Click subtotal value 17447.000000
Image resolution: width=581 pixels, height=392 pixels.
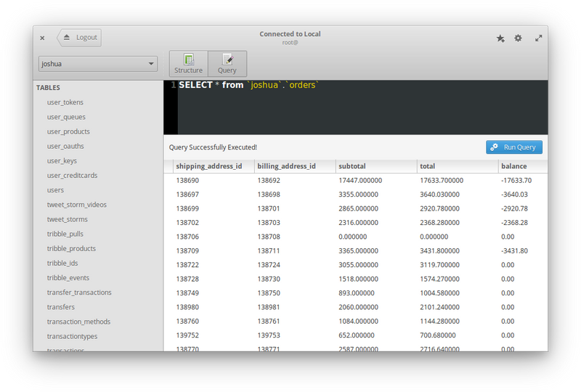pos(360,181)
